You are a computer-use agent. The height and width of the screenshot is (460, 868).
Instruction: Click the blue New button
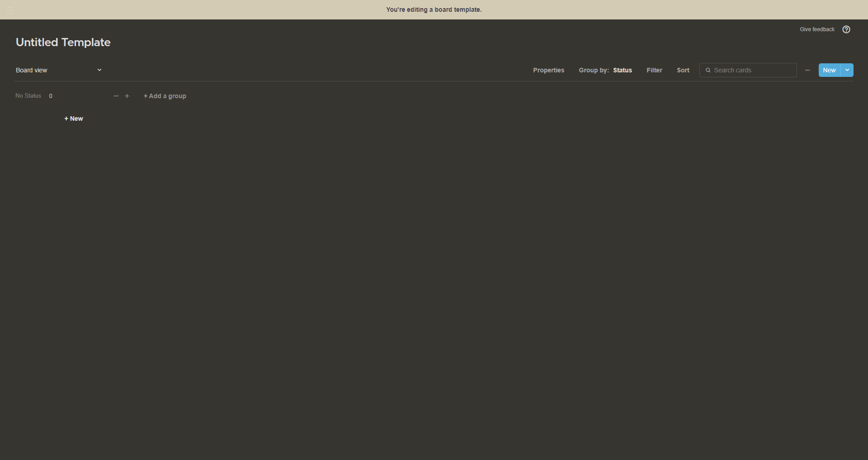pyautogui.click(x=829, y=70)
